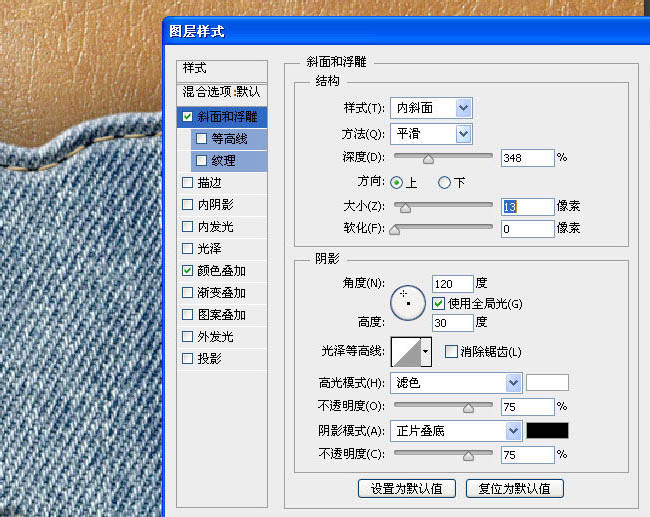Screen dimensions: 650x517
Task: Enable 纹理 checkbox
Action: tap(201, 160)
